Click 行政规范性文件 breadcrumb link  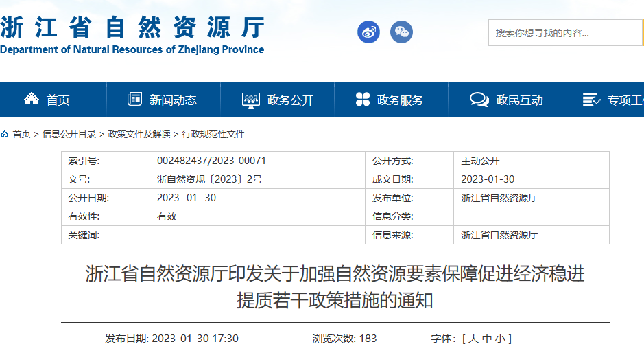[213, 134]
